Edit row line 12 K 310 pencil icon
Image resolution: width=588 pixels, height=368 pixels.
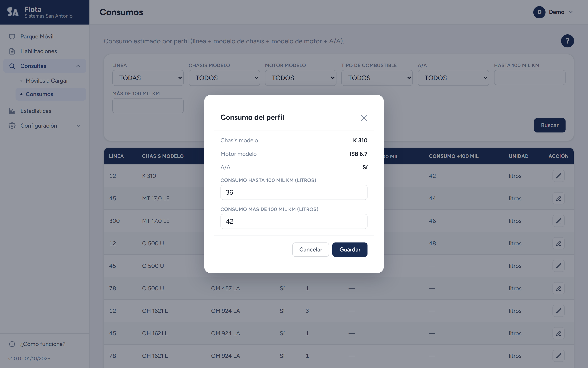pos(558,176)
